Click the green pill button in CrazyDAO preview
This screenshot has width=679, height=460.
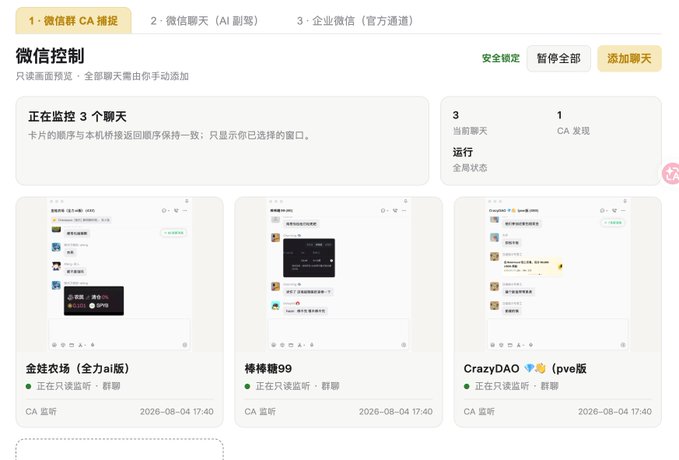[612, 223]
